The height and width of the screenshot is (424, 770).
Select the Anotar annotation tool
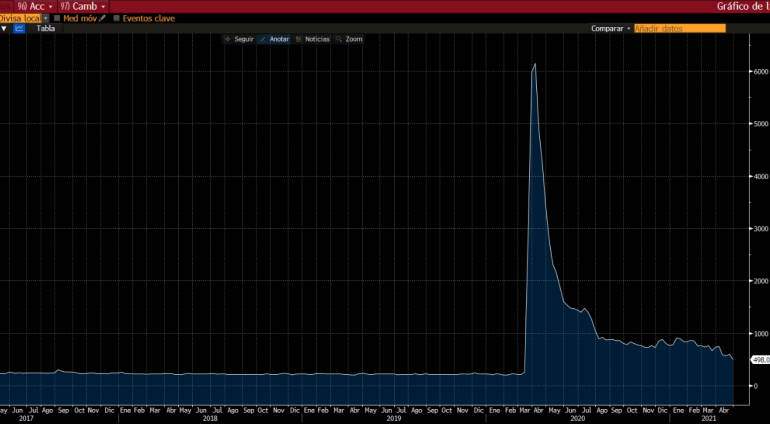coord(275,39)
